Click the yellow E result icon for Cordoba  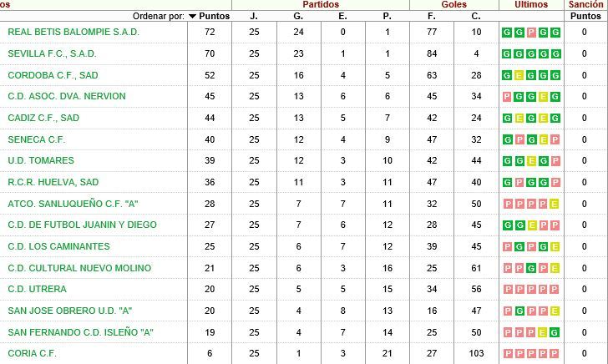pyautogui.click(x=519, y=76)
